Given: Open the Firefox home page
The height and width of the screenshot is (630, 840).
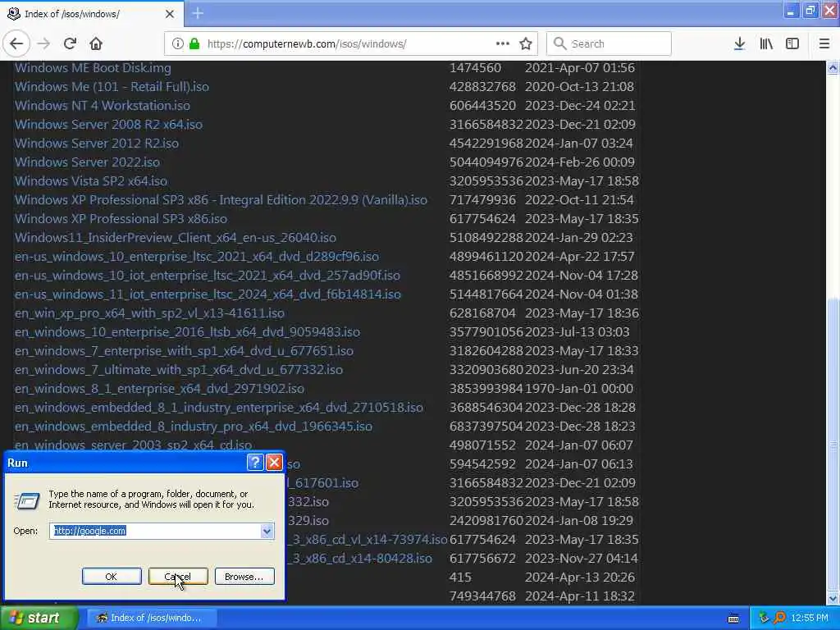Looking at the screenshot, I should (x=96, y=44).
